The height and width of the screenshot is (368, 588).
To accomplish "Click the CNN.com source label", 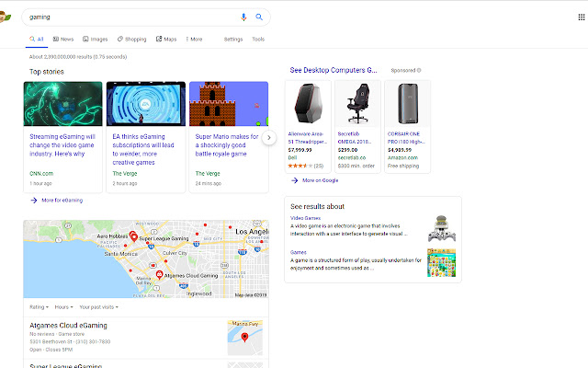I will click(41, 174).
